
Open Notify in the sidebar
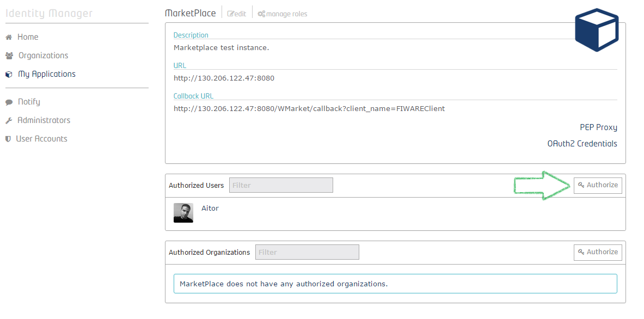pyautogui.click(x=29, y=102)
